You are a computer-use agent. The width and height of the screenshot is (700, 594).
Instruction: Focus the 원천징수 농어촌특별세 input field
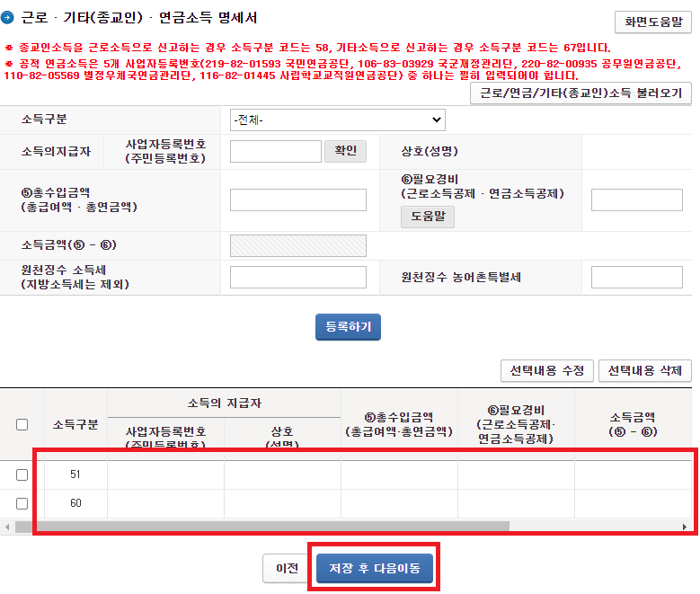coord(636,278)
